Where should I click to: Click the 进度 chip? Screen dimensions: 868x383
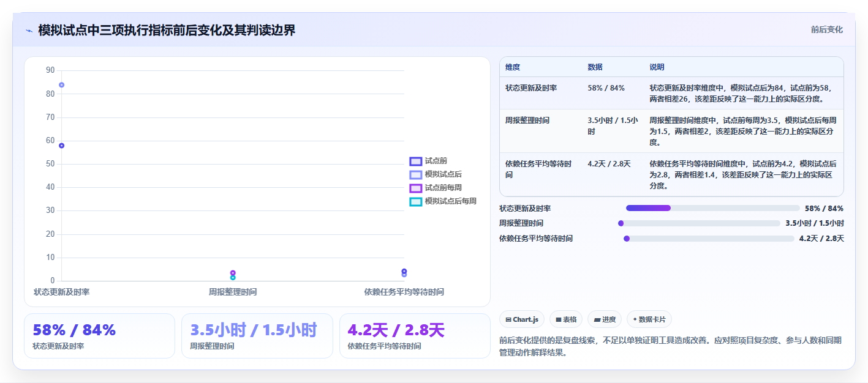pos(605,319)
